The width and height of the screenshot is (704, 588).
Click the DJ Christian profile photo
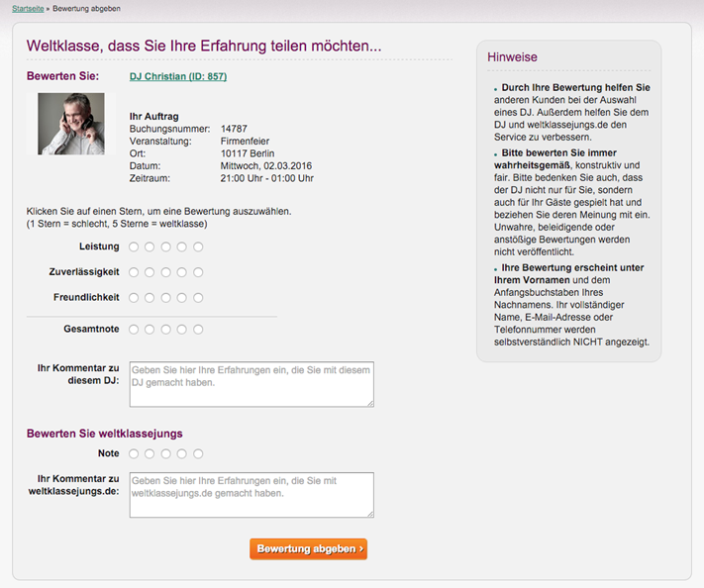[71, 124]
